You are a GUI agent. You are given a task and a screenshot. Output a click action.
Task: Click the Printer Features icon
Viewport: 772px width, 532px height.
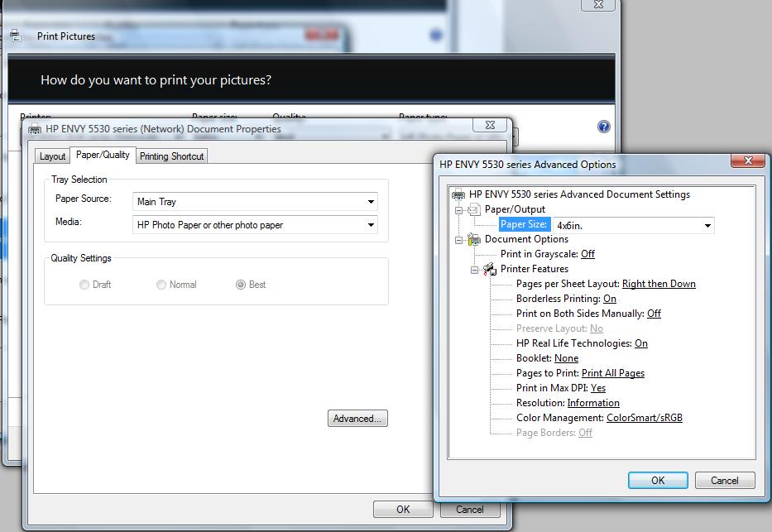(489, 269)
